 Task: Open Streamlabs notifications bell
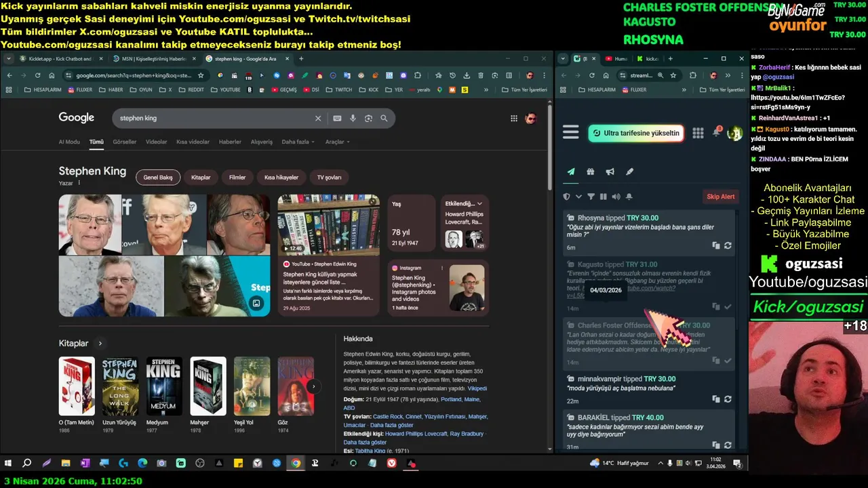(x=716, y=134)
